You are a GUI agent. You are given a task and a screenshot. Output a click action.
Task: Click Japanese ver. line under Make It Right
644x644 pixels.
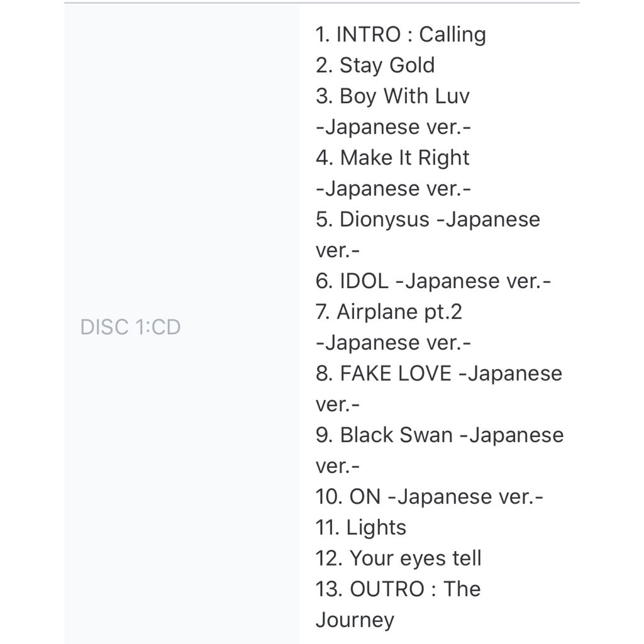pos(394,189)
